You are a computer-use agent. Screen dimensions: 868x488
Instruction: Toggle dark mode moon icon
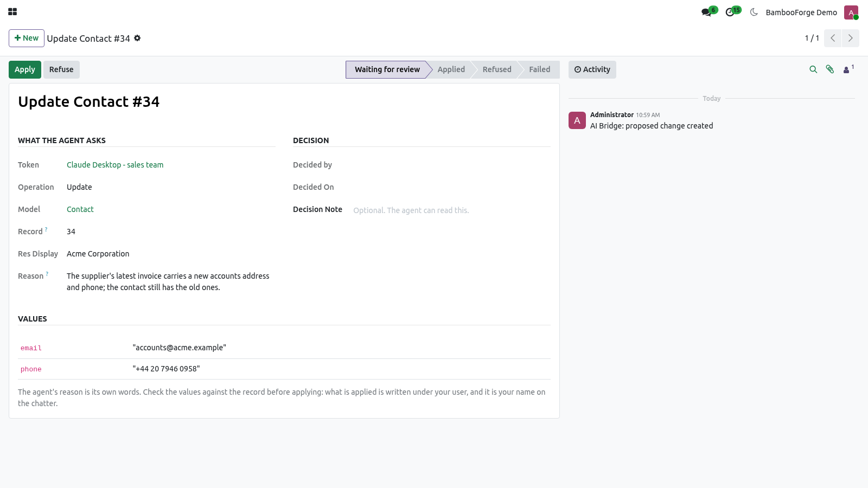point(754,12)
